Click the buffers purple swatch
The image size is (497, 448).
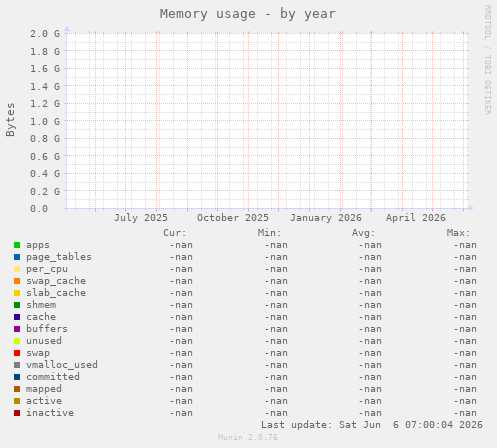17,329
